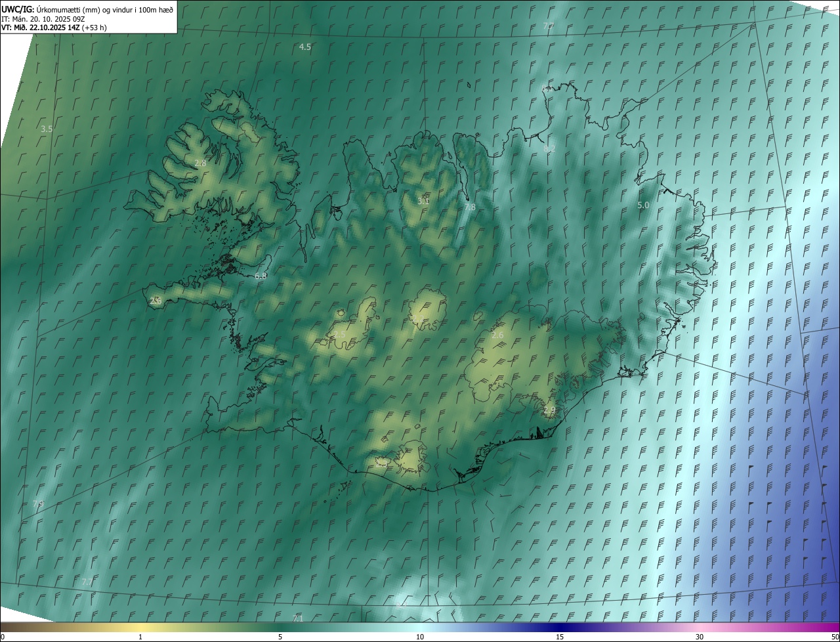Click the 7.9 value southwest of Iceland
Image resolution: width=840 pixels, height=642 pixels.
point(38,504)
